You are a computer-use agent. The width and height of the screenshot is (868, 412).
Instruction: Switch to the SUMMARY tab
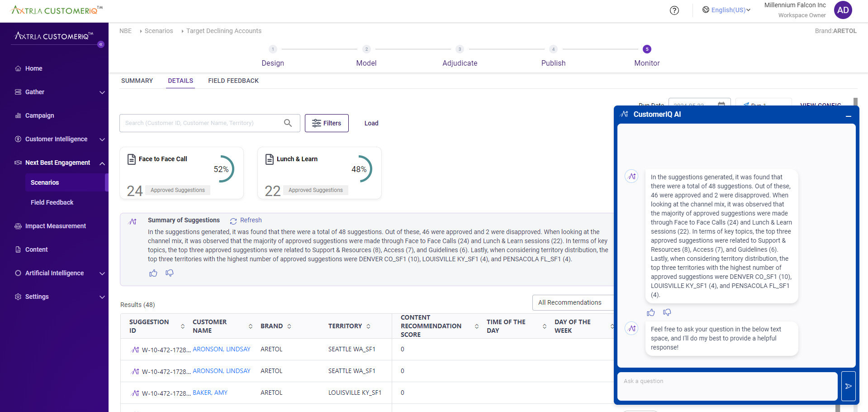(x=137, y=81)
